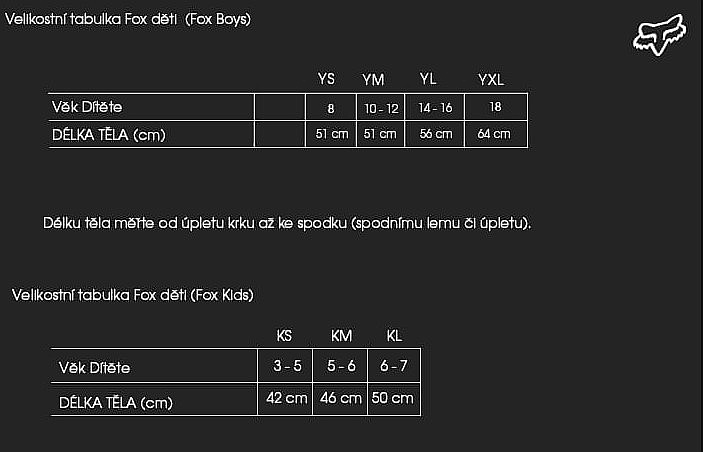Click the Fox Kids size chart heading
This screenshot has width=703, height=452.
click(x=133, y=294)
